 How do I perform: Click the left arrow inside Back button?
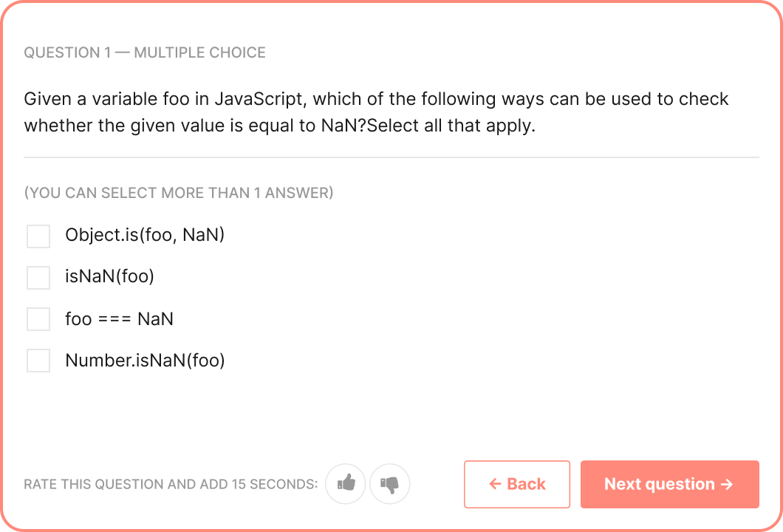(495, 484)
